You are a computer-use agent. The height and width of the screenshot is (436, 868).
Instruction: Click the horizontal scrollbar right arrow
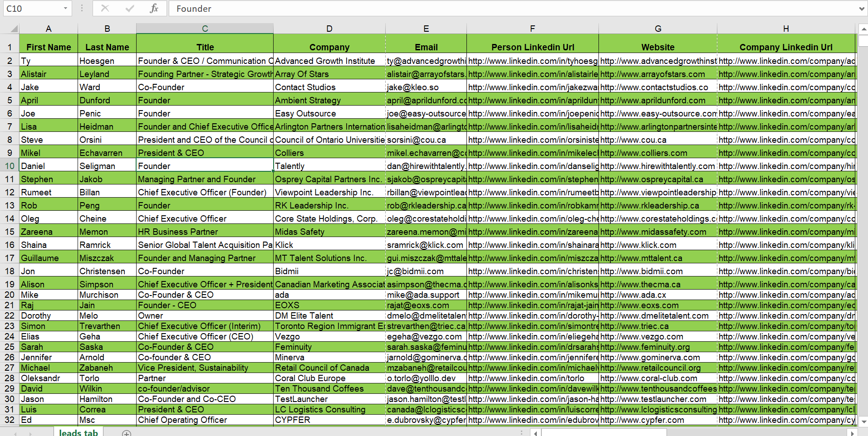(x=853, y=433)
